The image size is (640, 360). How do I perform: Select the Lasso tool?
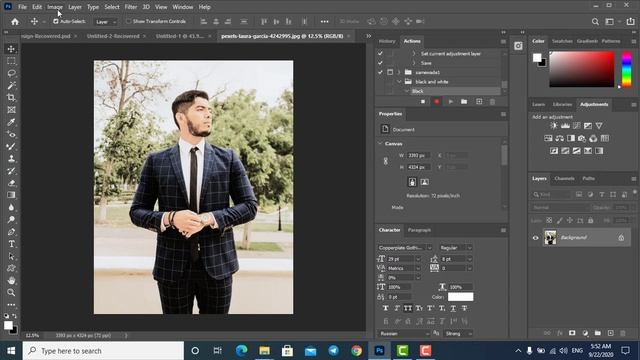pyautogui.click(x=11, y=73)
